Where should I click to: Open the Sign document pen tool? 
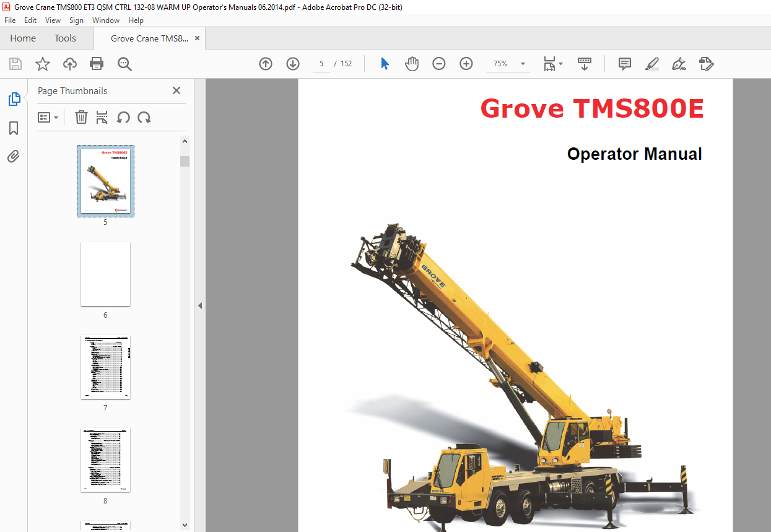(679, 64)
